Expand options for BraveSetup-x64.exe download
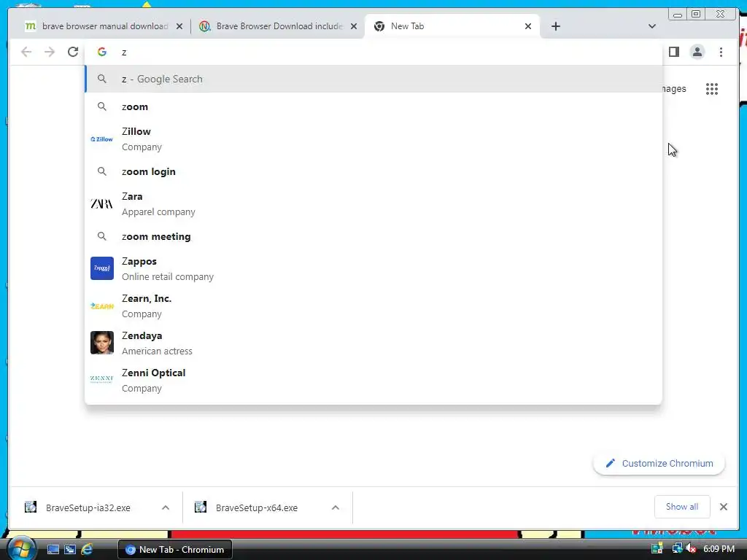Viewport: 747px width, 560px height. (336, 507)
